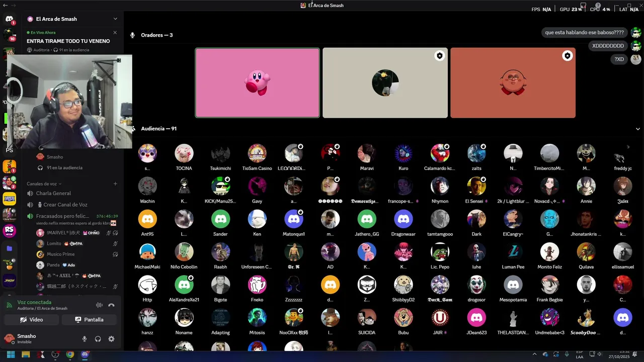Open Monito Feliz audience member avatar
The image size is (644, 362).
click(x=549, y=252)
